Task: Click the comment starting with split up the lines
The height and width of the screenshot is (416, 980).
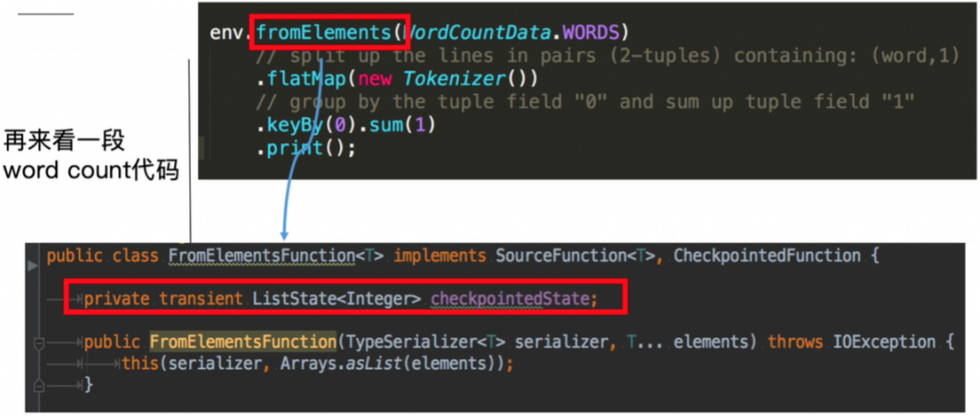Action: [x=608, y=56]
